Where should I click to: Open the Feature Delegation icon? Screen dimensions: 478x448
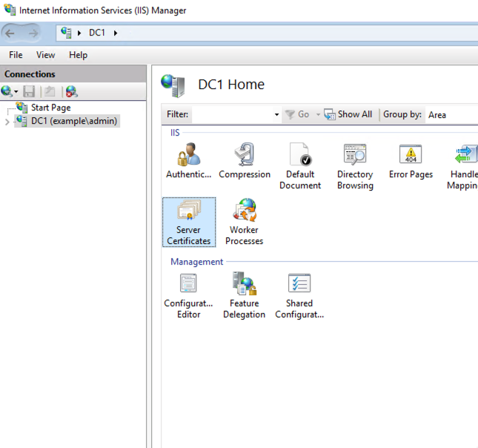(x=244, y=295)
